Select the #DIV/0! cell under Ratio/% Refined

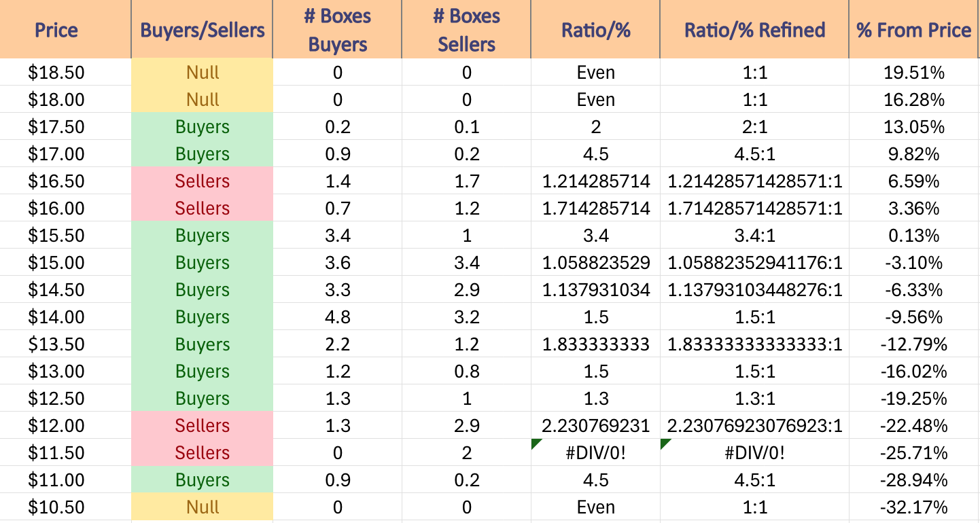click(754, 453)
